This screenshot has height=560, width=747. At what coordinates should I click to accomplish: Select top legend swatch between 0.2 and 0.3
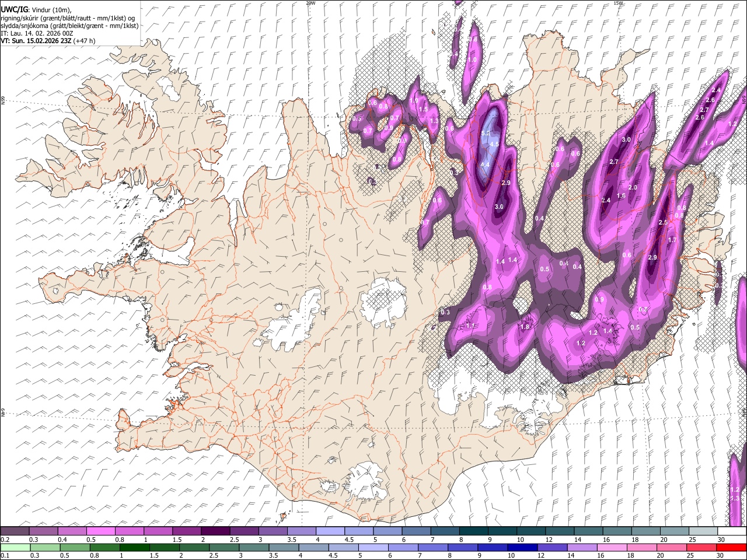[15, 531]
